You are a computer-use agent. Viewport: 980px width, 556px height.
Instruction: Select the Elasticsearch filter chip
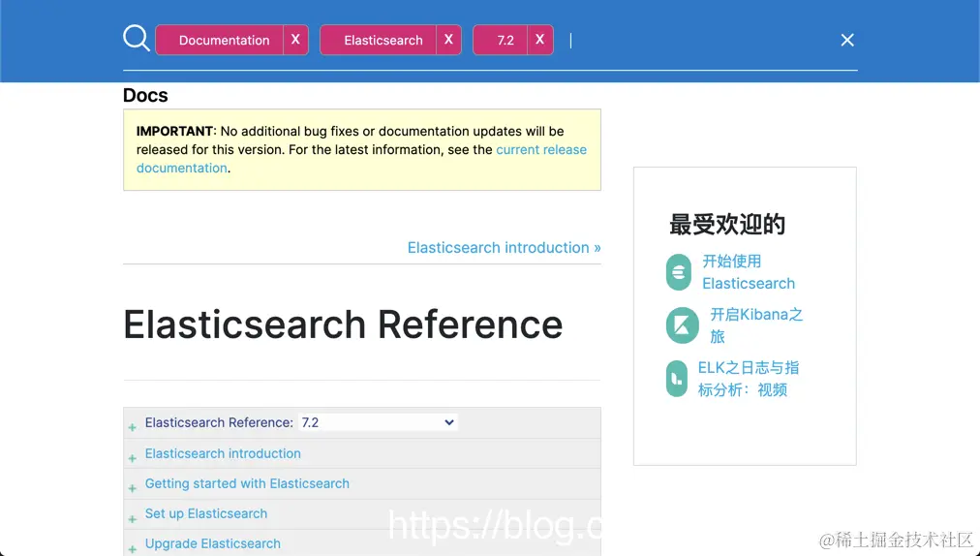tap(378, 40)
